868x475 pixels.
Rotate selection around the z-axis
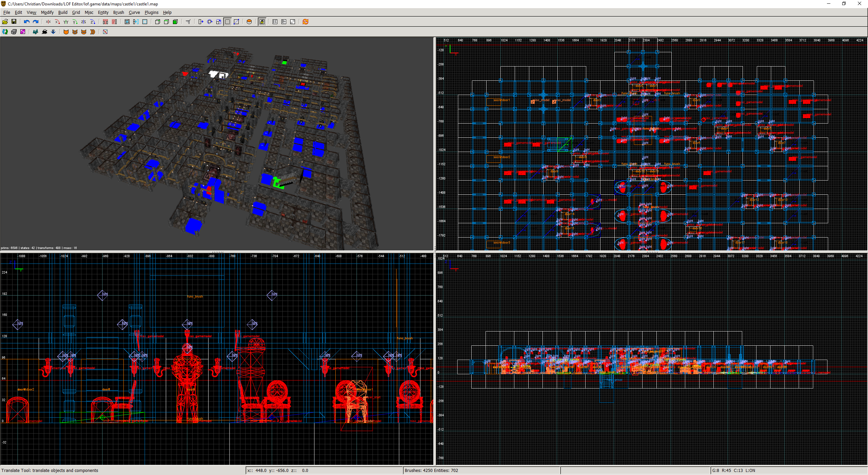tap(92, 22)
